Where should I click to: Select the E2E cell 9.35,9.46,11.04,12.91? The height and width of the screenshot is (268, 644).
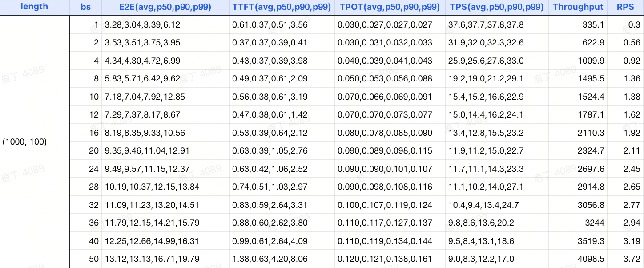coord(147,151)
